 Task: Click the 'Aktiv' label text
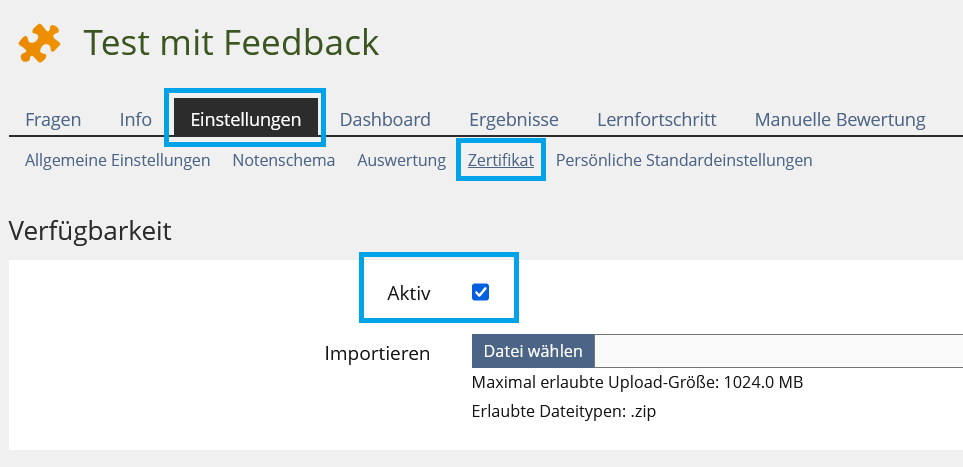408,293
